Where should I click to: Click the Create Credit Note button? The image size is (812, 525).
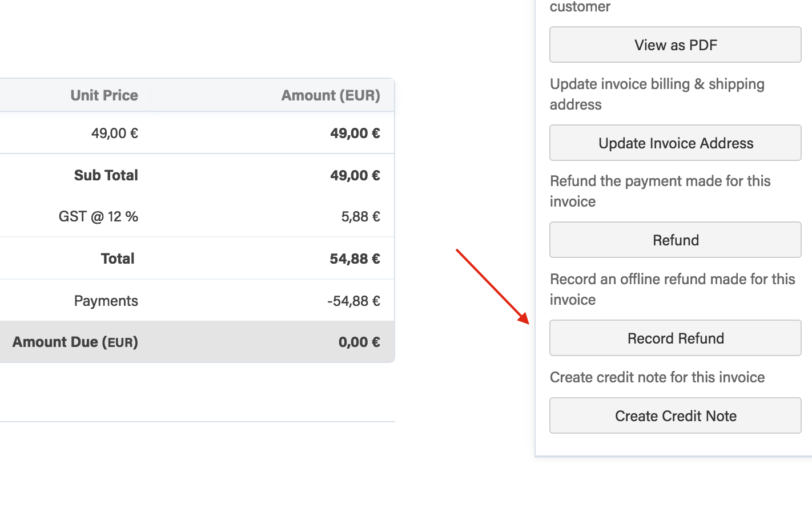675,415
